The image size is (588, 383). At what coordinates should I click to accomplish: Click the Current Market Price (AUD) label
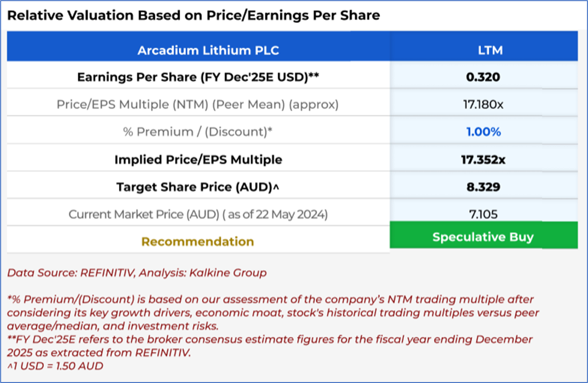click(x=197, y=214)
